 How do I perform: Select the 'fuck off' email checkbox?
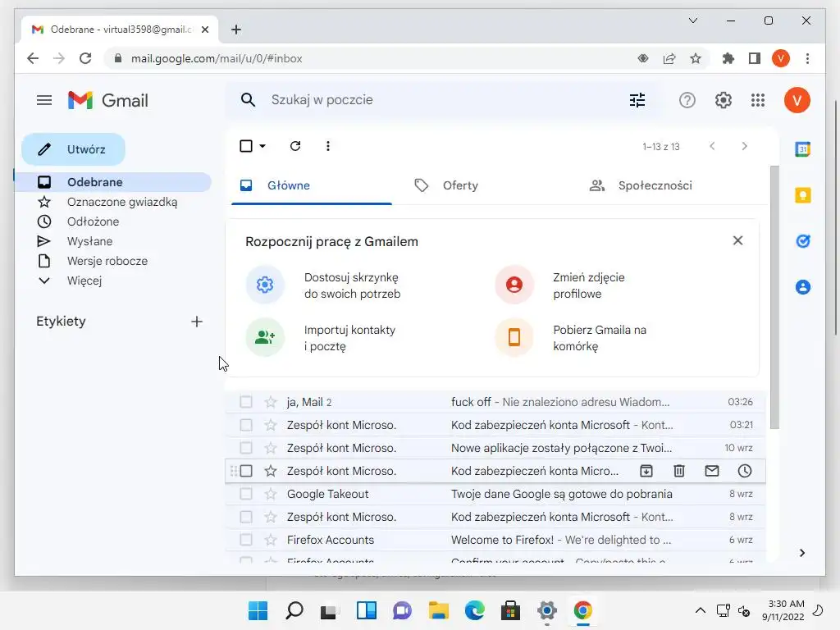246,402
